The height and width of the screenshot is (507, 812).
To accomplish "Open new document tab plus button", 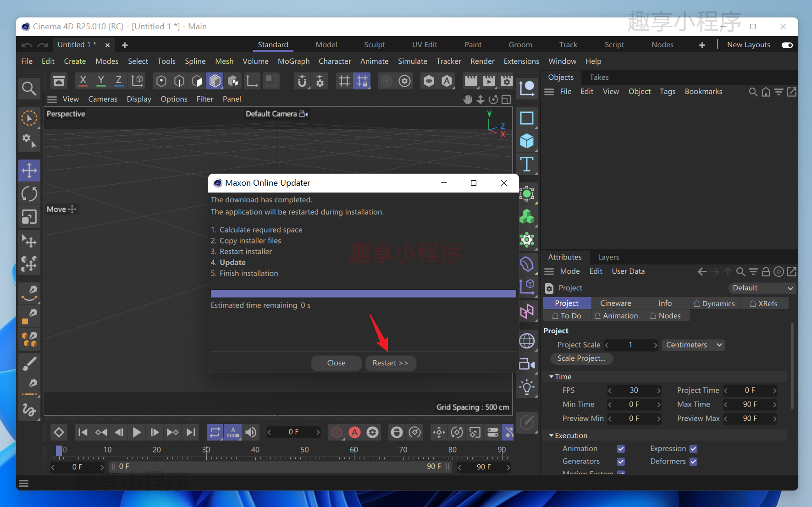I will point(125,45).
